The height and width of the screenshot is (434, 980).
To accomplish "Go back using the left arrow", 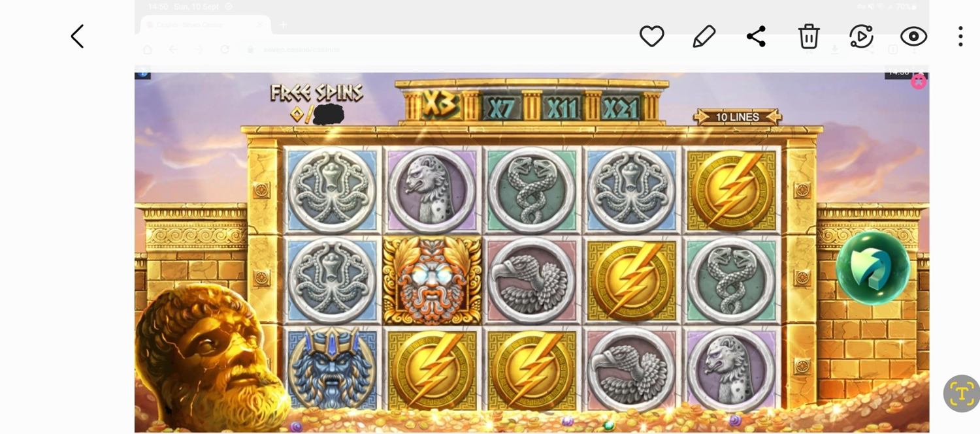I will (x=77, y=37).
